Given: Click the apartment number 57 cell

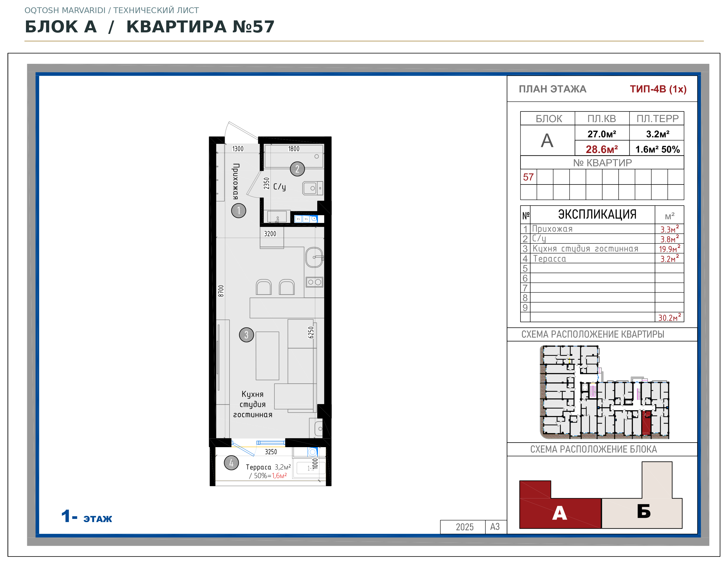Looking at the screenshot, I should [528, 177].
